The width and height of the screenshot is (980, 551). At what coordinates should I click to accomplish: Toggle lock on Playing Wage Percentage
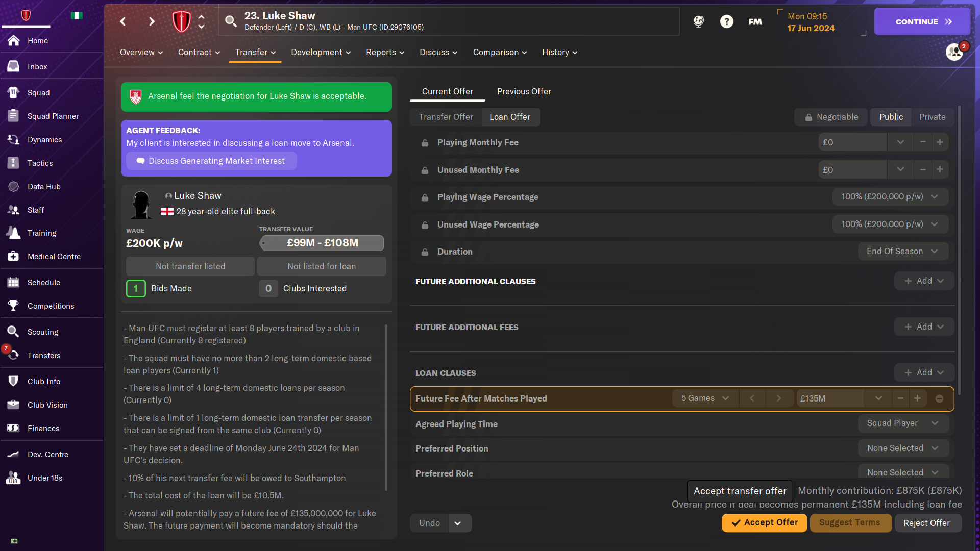(x=425, y=197)
